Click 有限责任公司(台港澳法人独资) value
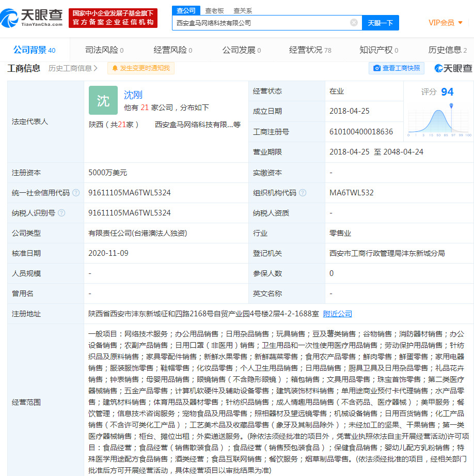This screenshot has height=476, width=474. pyautogui.click(x=138, y=233)
